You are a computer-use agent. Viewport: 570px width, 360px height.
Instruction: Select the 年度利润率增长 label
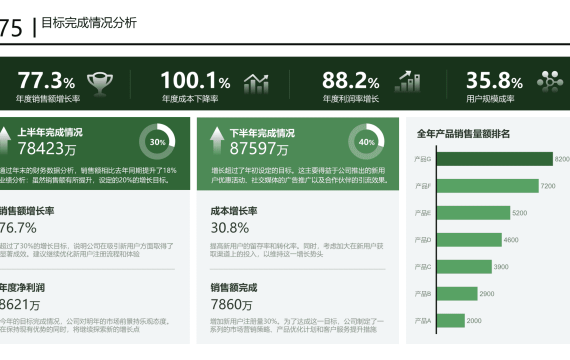pyautogui.click(x=351, y=99)
